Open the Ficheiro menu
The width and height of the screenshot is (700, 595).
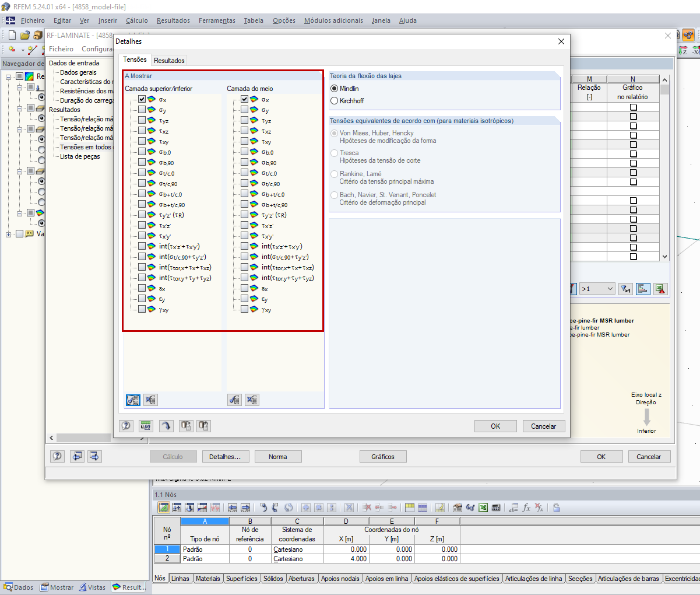33,20
